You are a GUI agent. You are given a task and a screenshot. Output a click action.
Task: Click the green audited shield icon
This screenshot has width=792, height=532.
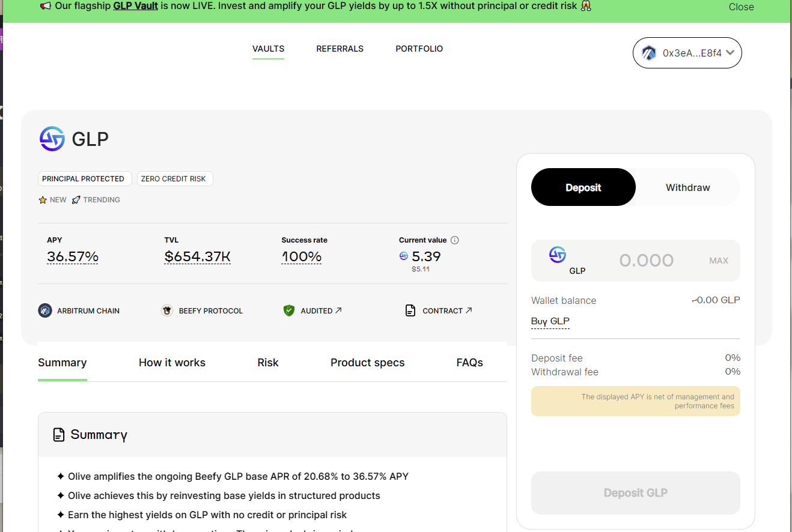pyautogui.click(x=289, y=310)
